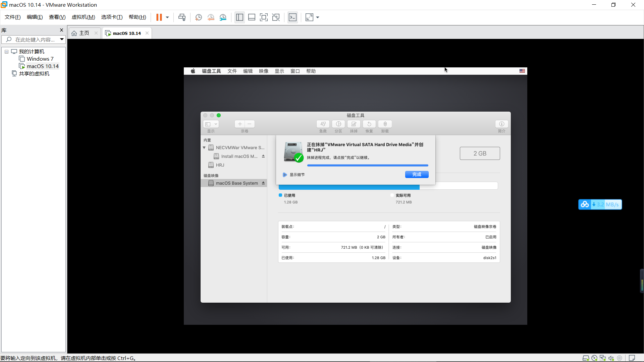This screenshot has height=362, width=644.
Task: Open the 虚拟机(M) menu
Action: pos(83,17)
